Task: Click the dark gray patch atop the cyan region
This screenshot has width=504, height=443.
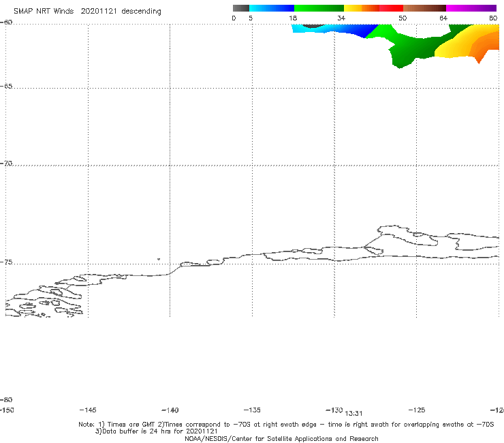Action: coord(313,26)
